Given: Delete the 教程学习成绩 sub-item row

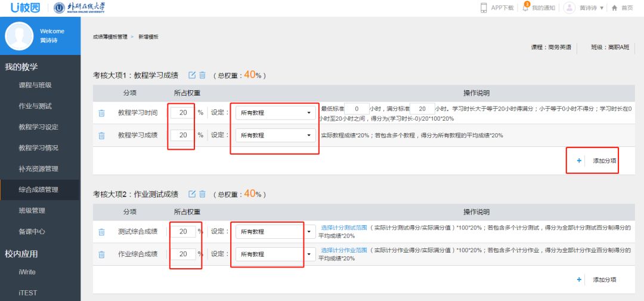Looking at the screenshot, I should pos(101,136).
